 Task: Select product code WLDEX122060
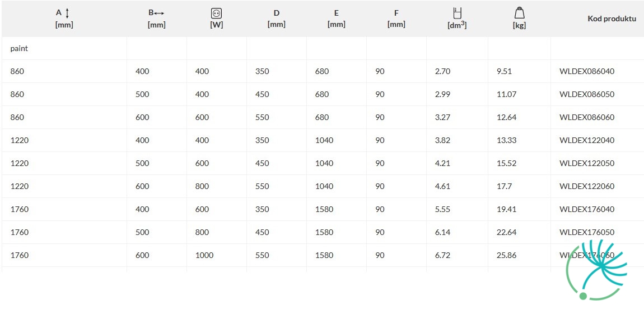coord(587,186)
